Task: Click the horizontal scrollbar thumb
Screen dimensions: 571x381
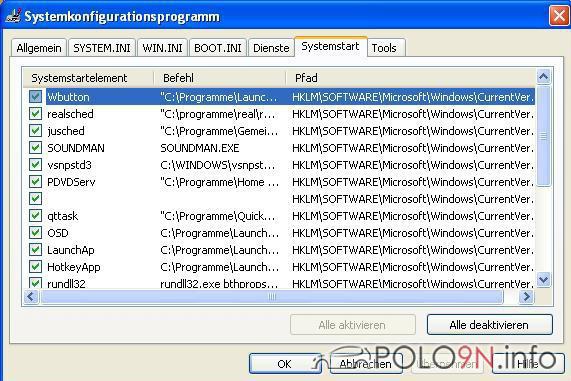Action: [272, 296]
